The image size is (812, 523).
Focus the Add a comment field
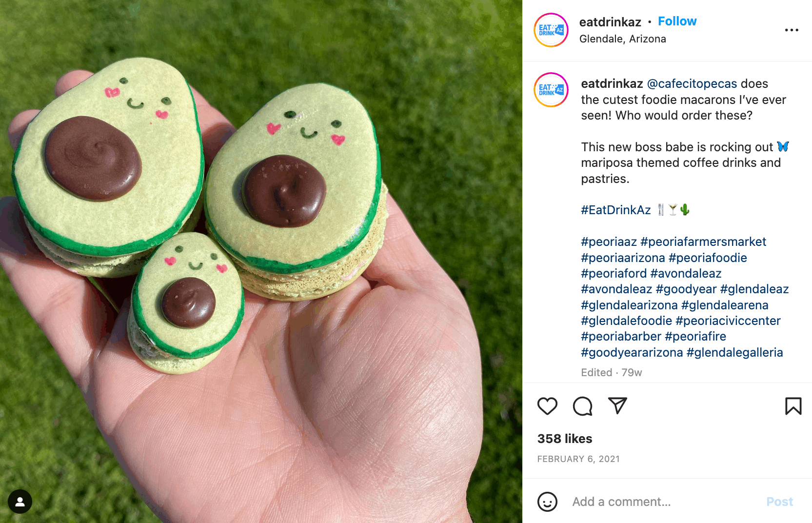[x=663, y=502]
